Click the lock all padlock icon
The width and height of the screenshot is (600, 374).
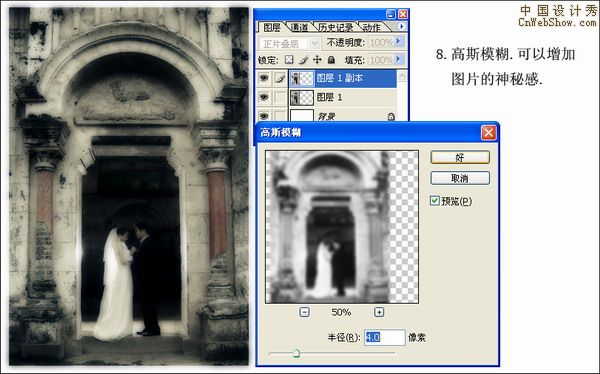tap(331, 60)
